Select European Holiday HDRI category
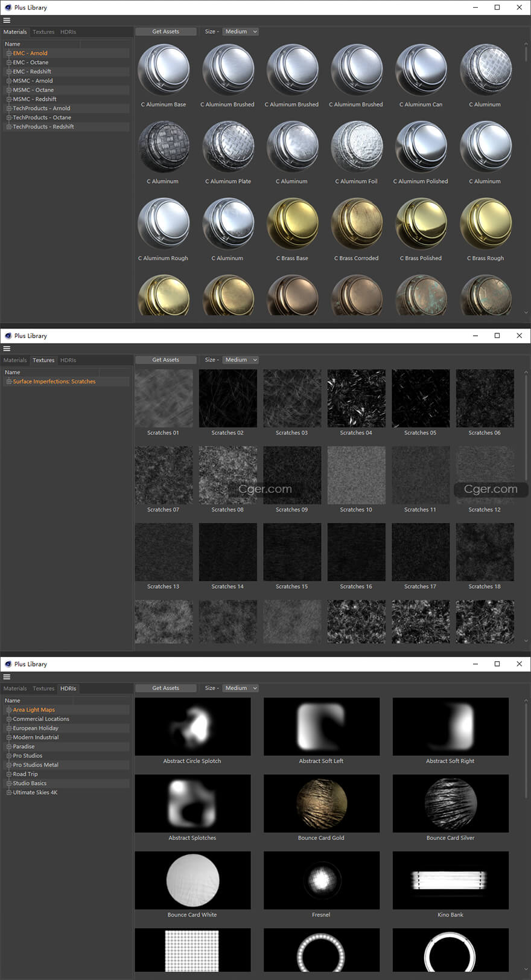The image size is (531, 980). (36, 728)
